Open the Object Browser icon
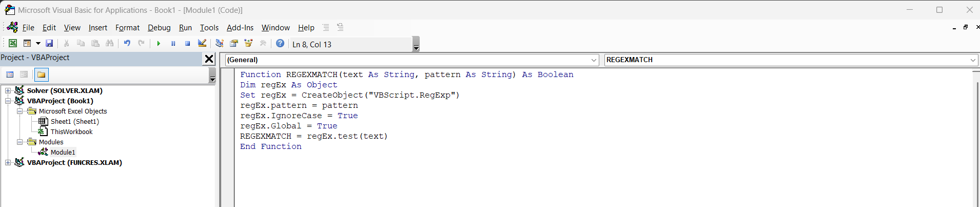The height and width of the screenshot is (207, 980). click(x=248, y=44)
